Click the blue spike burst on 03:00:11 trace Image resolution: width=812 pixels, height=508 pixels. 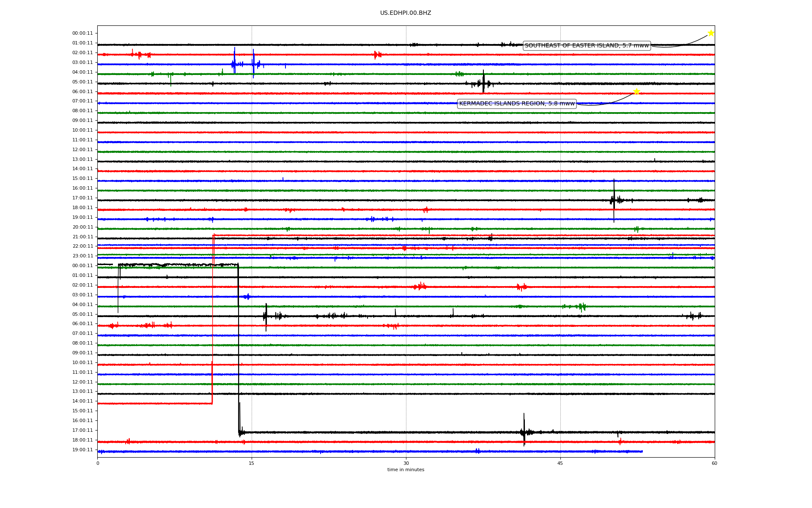pos(235,63)
